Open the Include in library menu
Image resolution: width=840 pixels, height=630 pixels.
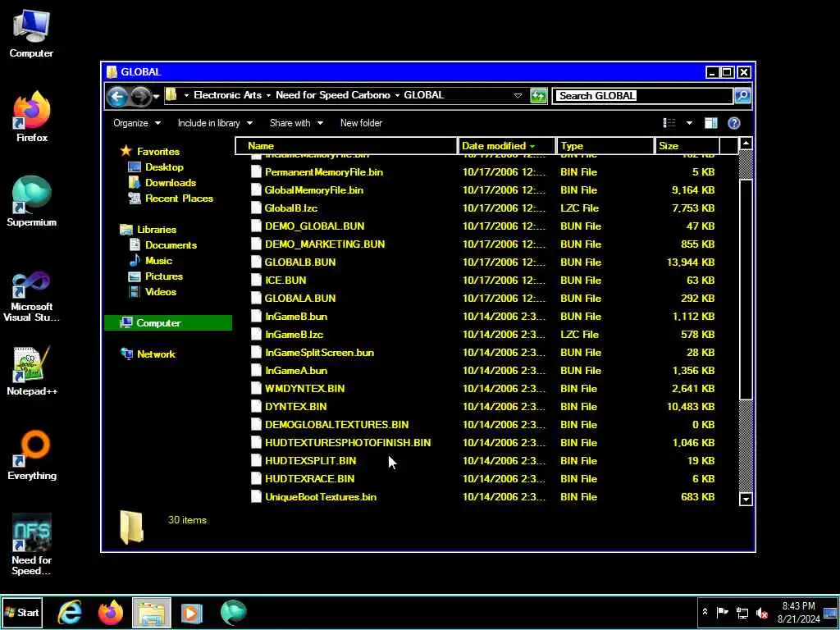pyautogui.click(x=215, y=123)
